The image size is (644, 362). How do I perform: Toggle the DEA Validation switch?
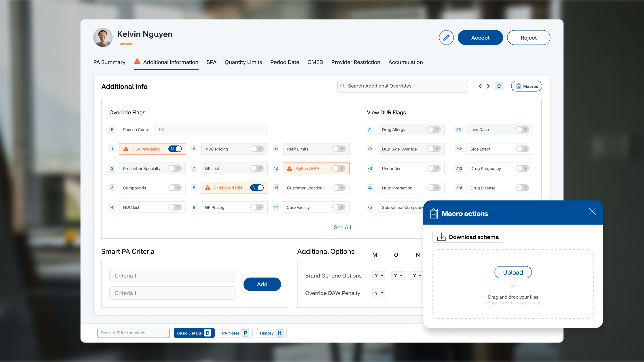[x=175, y=149]
